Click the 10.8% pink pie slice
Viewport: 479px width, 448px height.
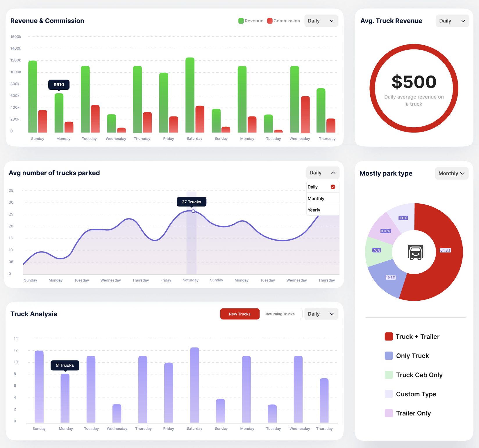[x=385, y=228]
